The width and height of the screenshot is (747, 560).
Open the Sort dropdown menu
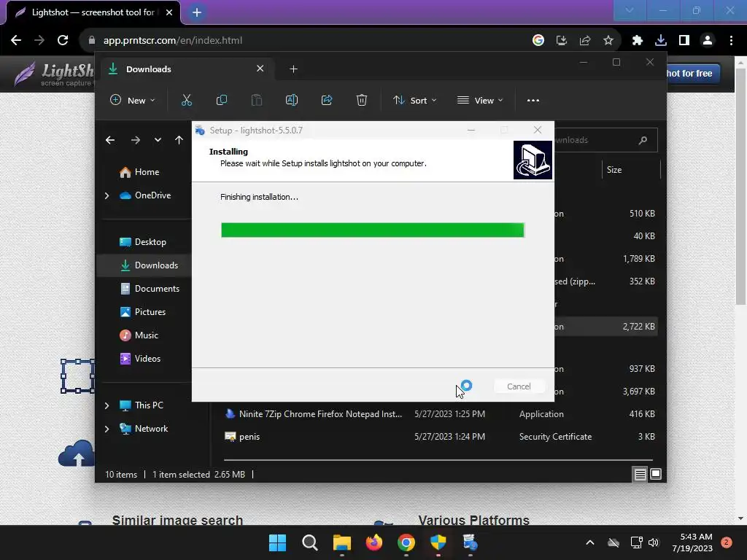[x=414, y=101]
